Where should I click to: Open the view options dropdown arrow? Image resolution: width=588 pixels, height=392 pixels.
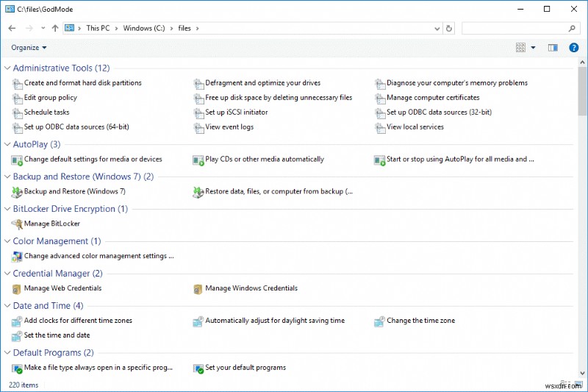click(533, 48)
